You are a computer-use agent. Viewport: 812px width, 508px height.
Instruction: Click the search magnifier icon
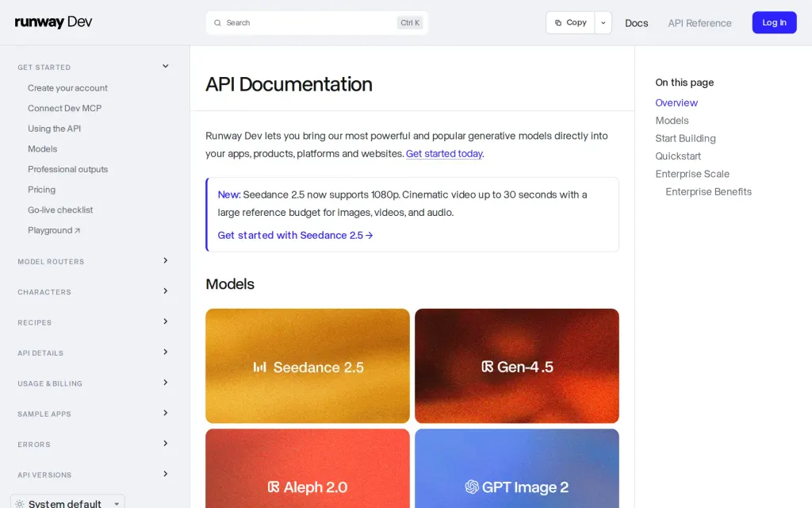(217, 23)
